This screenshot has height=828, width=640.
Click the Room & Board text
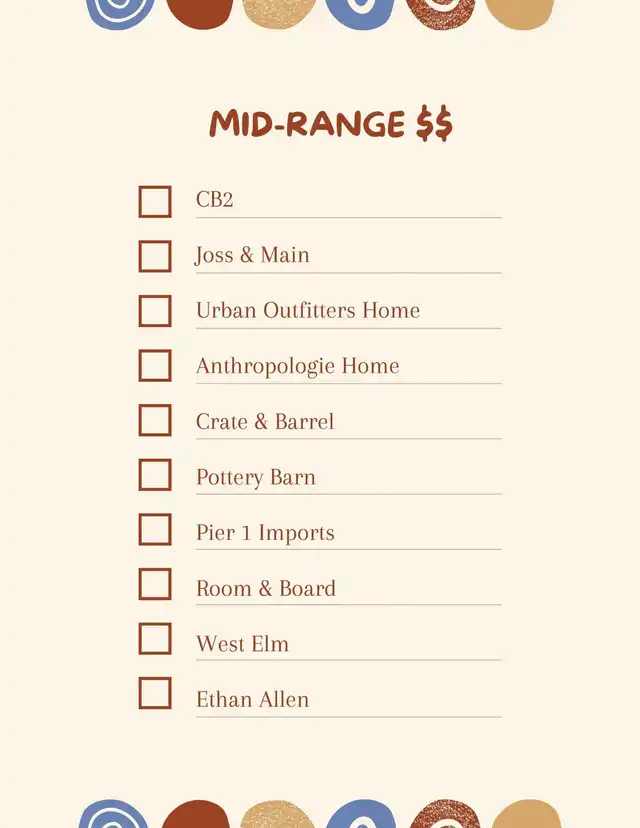click(x=265, y=588)
